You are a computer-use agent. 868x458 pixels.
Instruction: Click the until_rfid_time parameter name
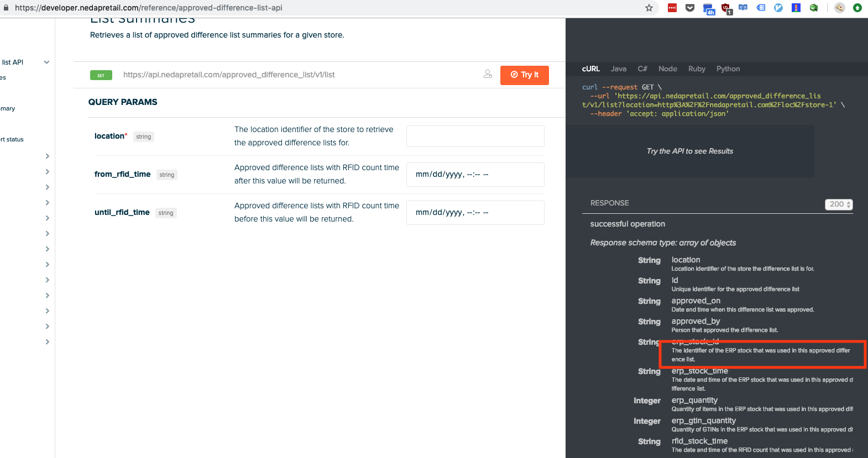coord(122,212)
